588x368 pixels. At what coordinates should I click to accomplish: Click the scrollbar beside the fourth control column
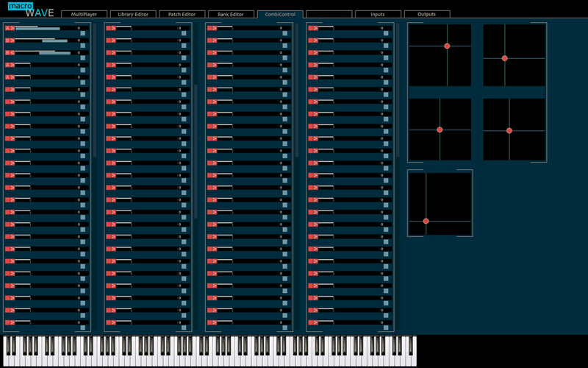(398, 90)
